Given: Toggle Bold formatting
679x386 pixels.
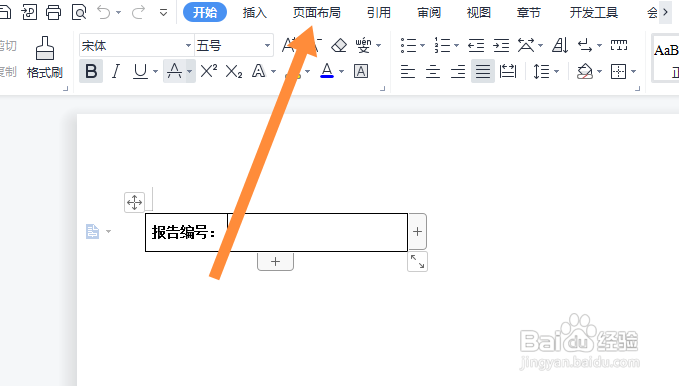Looking at the screenshot, I should (x=91, y=71).
